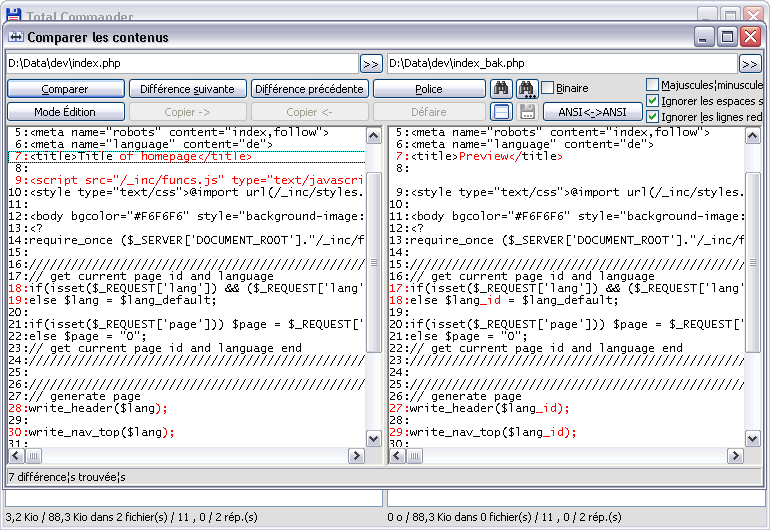Switch to Mode Édition
This screenshot has height=530, width=770.
point(66,112)
